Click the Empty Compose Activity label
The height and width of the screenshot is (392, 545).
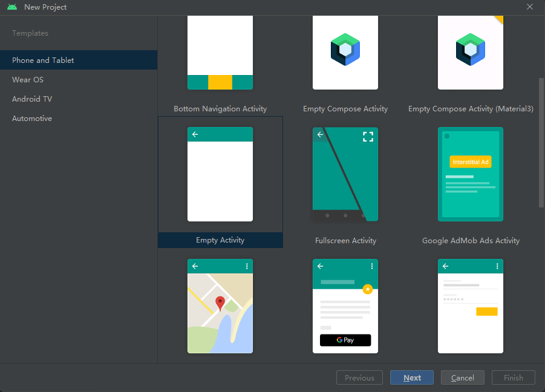click(345, 109)
